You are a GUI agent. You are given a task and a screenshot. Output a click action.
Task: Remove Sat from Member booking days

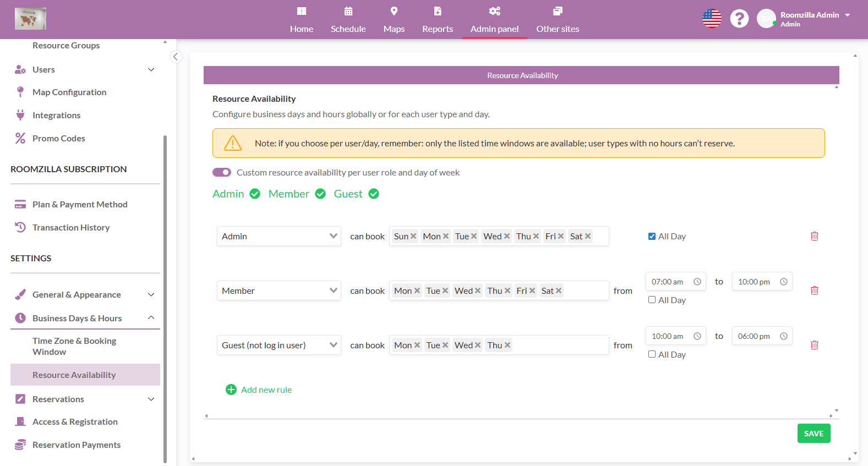click(559, 290)
